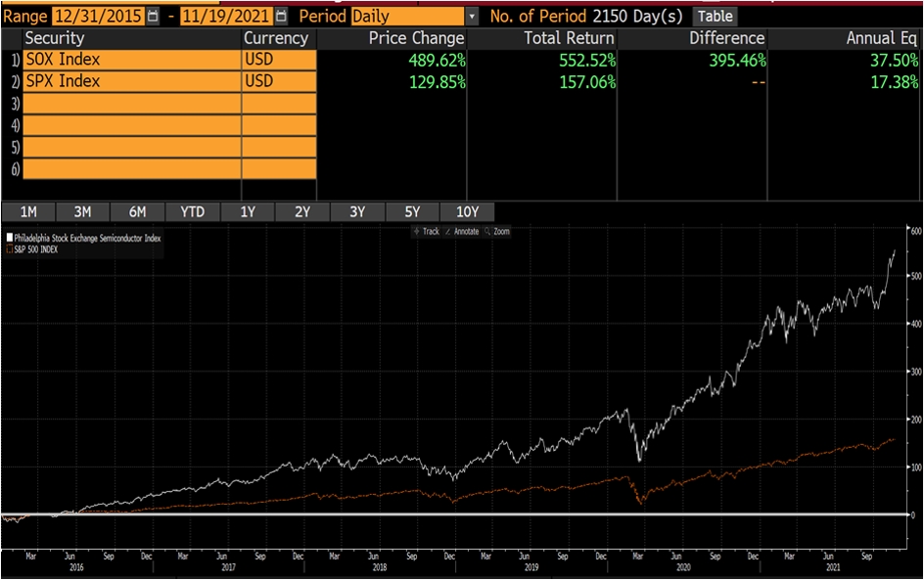Select the SPX Index security field
The width and height of the screenshot is (924, 580).
pyautogui.click(x=131, y=81)
